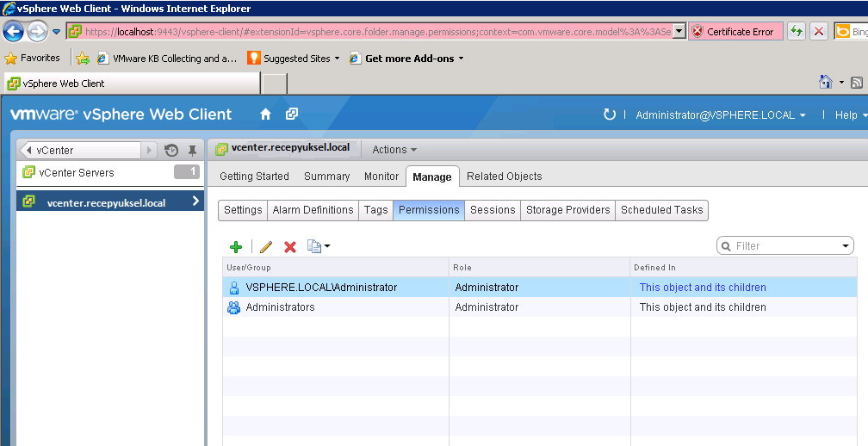Click the green plus Add permission icon
The image size is (868, 446).
(x=236, y=247)
